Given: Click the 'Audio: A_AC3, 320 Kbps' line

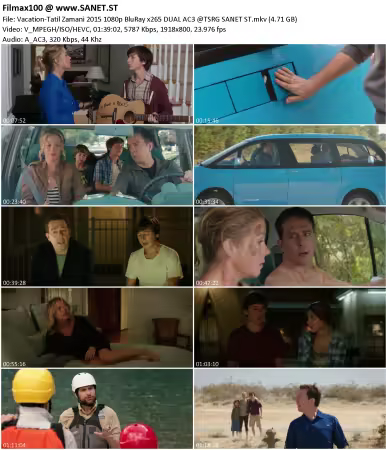Looking at the screenshot, I should (x=52, y=39).
